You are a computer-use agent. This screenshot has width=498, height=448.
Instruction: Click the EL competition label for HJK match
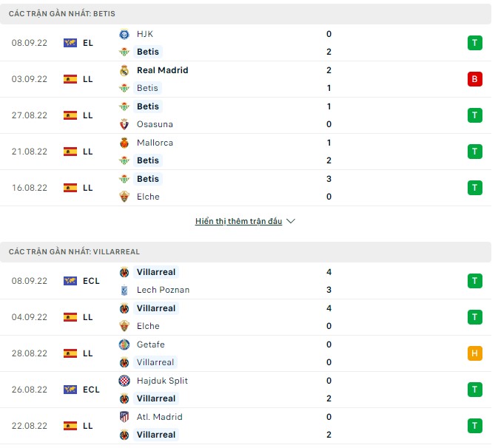88,43
